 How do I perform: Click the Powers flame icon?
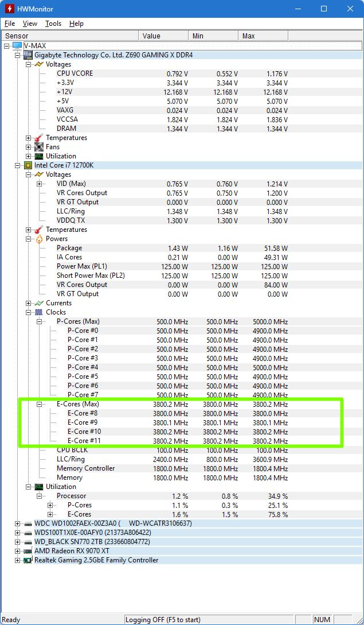click(39, 239)
